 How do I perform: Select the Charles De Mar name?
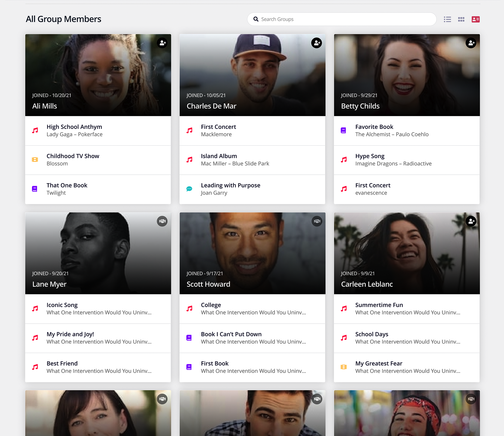211,106
